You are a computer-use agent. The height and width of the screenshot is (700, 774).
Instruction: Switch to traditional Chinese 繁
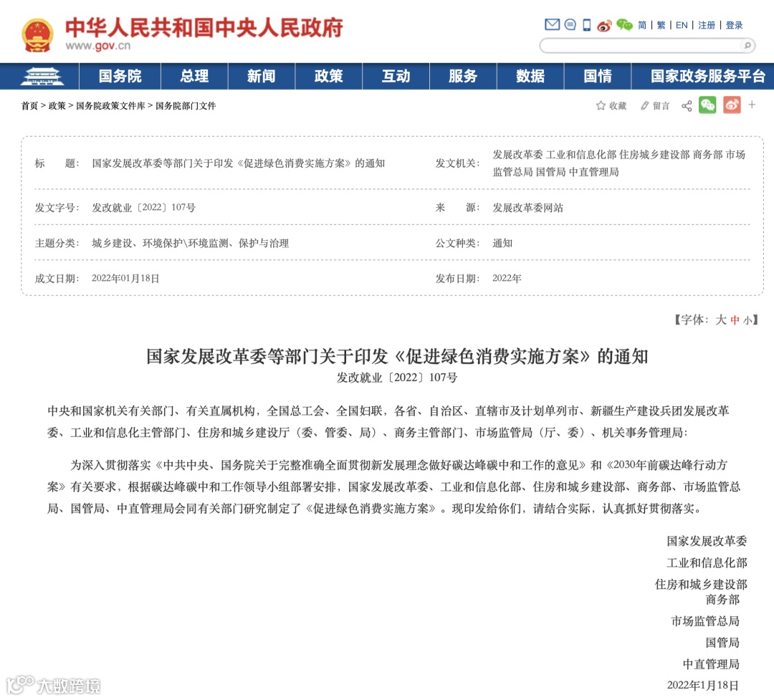point(661,25)
